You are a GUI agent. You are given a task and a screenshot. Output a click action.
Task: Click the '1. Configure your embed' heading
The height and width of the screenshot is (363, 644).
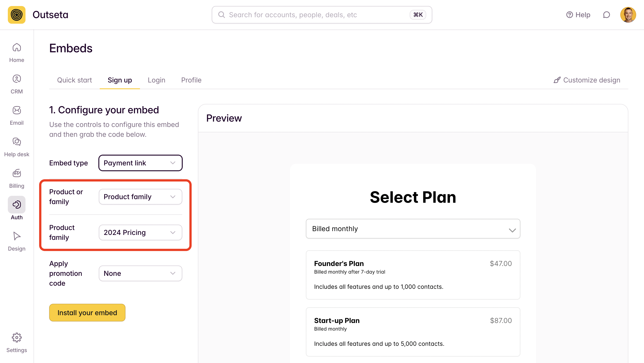pos(104,110)
